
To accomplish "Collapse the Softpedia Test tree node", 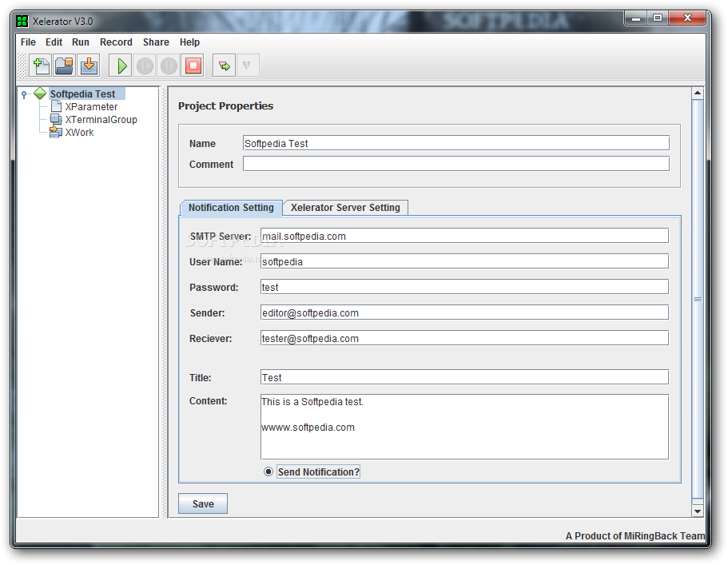I will point(24,94).
